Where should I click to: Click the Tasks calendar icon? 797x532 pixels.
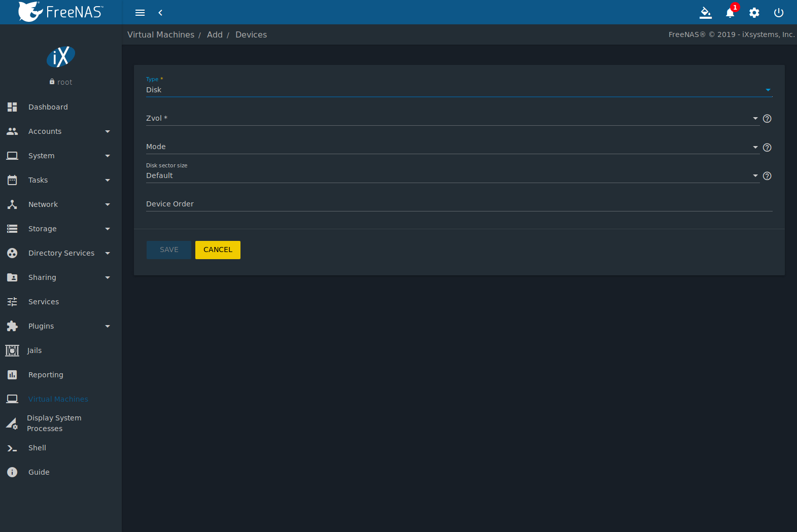[12, 180]
